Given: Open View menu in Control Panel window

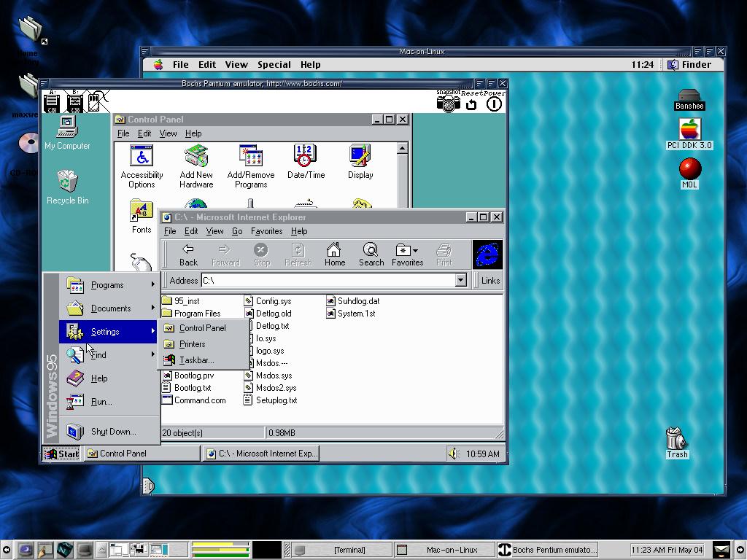Looking at the screenshot, I should 168,134.
